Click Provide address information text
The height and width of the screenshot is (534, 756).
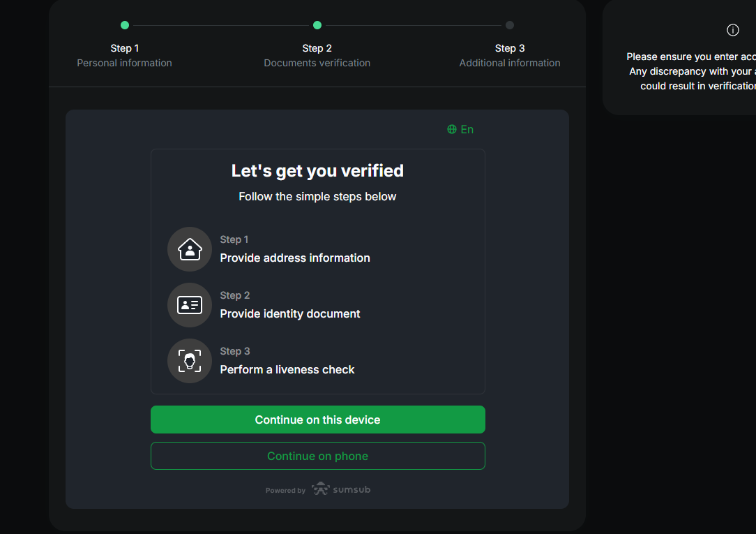[295, 258]
